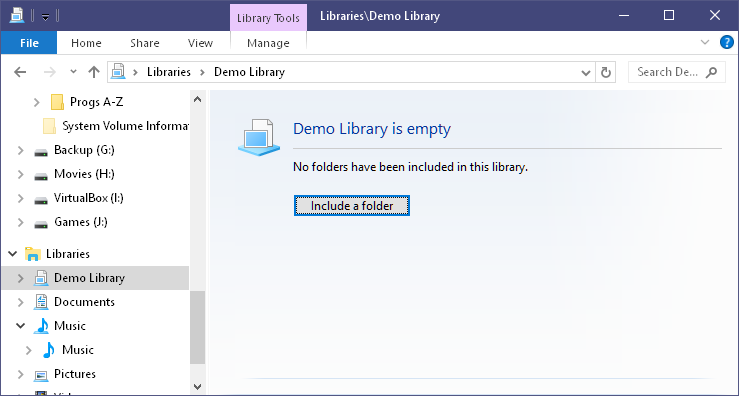Click the Back navigation arrow
Image resolution: width=739 pixels, height=396 pixels.
point(20,72)
